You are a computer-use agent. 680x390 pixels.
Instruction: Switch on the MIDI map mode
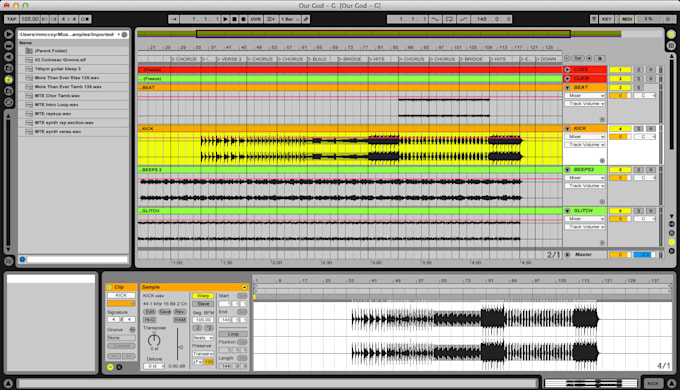tap(627, 19)
